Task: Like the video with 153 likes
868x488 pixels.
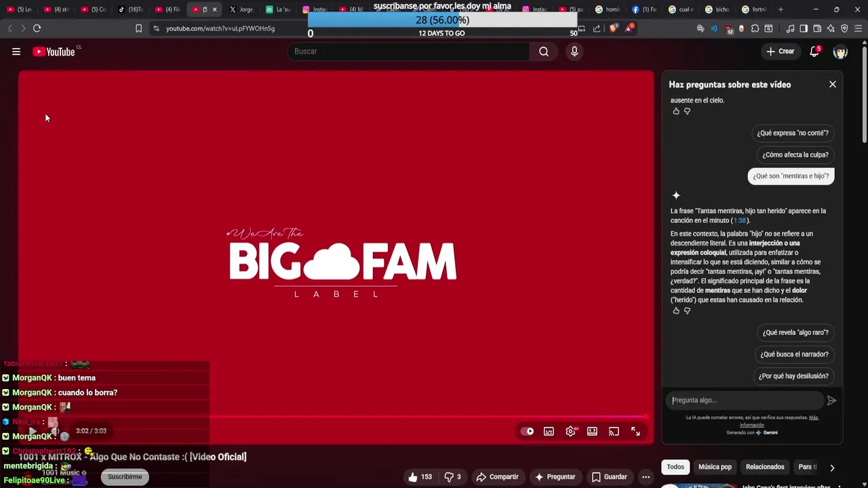Action: (x=420, y=477)
